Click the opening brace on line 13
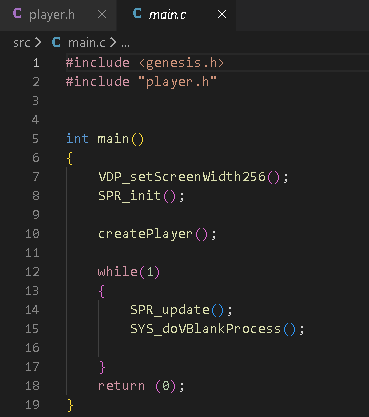 pos(101,291)
